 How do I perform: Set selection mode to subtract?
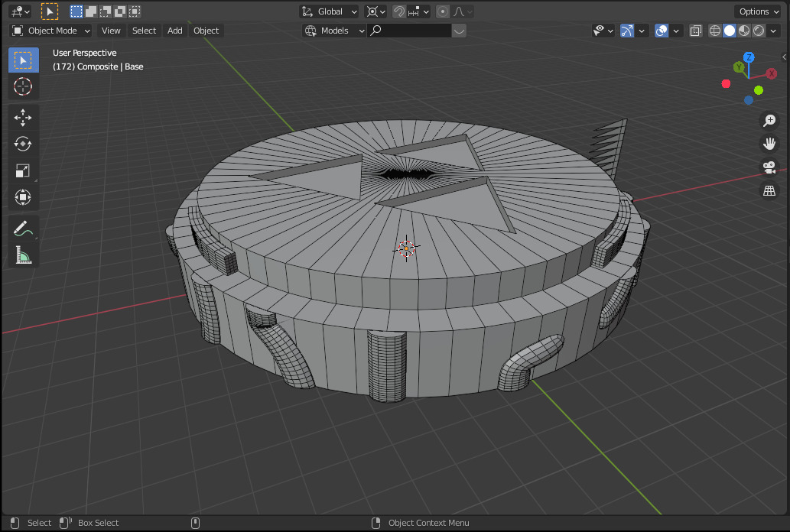(106, 11)
